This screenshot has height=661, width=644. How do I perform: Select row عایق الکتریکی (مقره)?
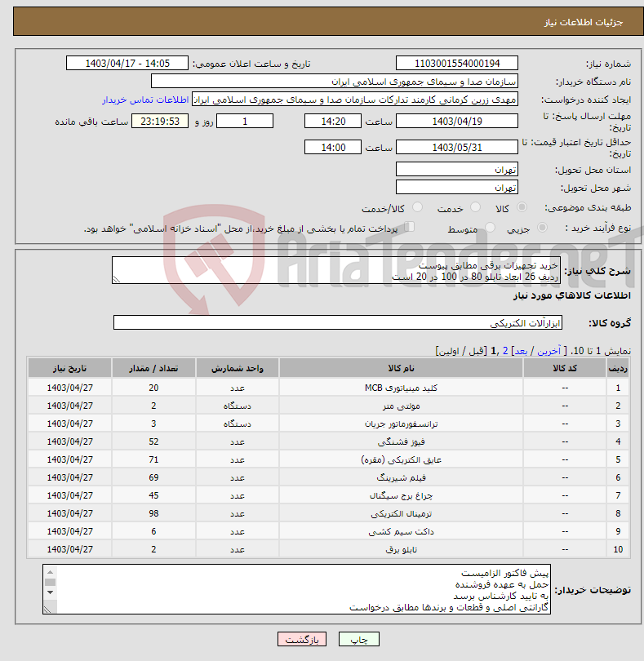tap(328, 459)
